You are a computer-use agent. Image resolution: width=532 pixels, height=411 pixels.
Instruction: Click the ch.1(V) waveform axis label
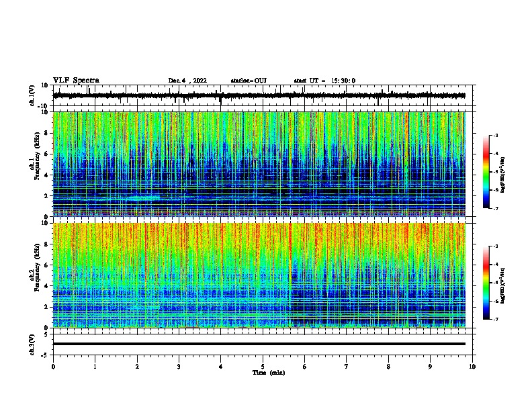coord(32,95)
